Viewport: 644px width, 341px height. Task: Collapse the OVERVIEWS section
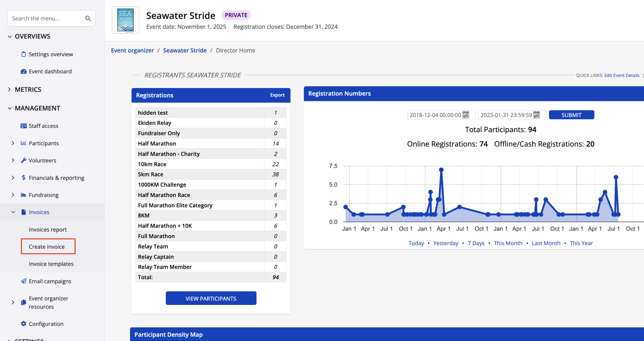[x=10, y=37]
